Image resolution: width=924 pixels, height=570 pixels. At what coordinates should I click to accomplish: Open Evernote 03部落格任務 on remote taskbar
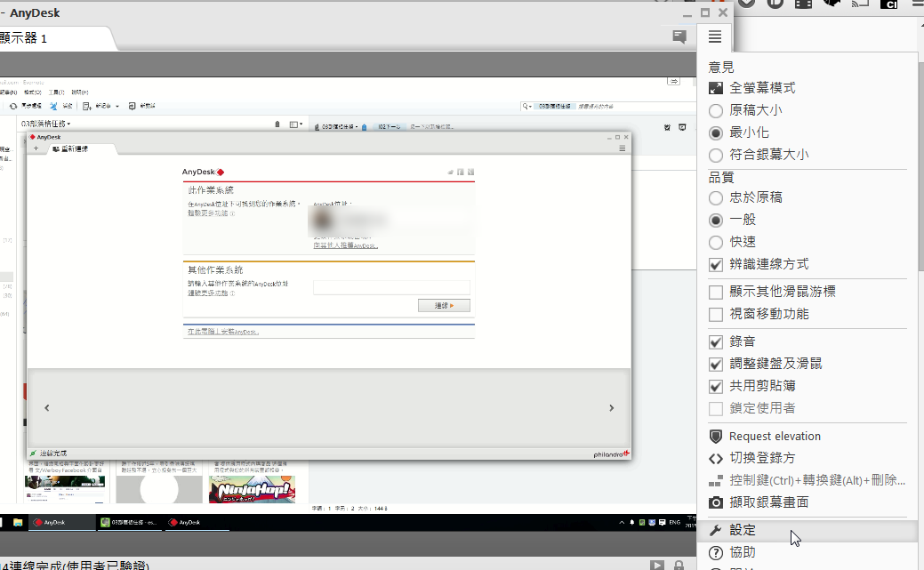(128, 522)
